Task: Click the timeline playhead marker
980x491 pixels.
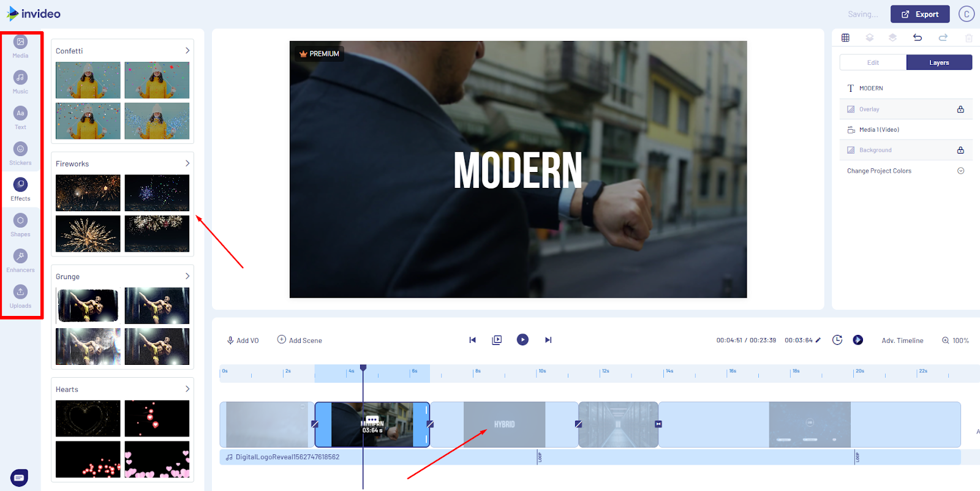Action: 363,368
